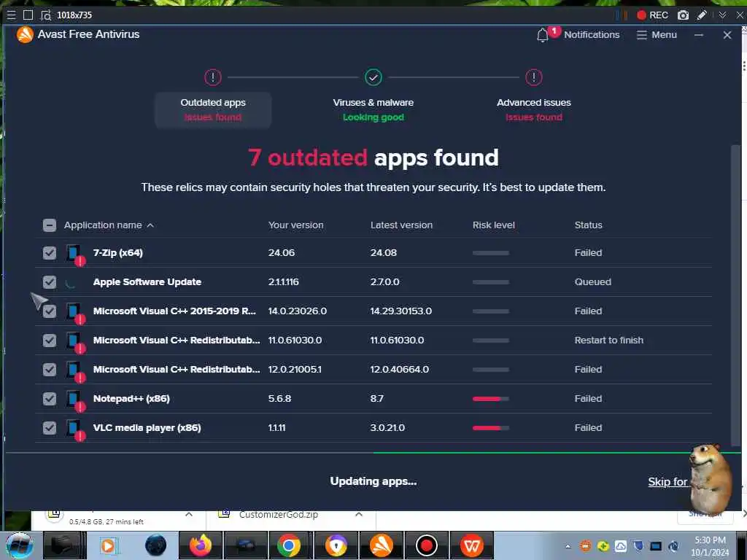Click the VLC media player risk level bar
The image size is (747, 560).
click(491, 428)
